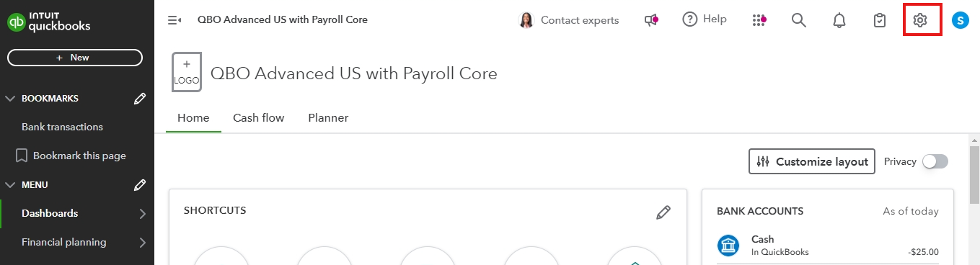Switch to the Planner tab

tap(328, 117)
